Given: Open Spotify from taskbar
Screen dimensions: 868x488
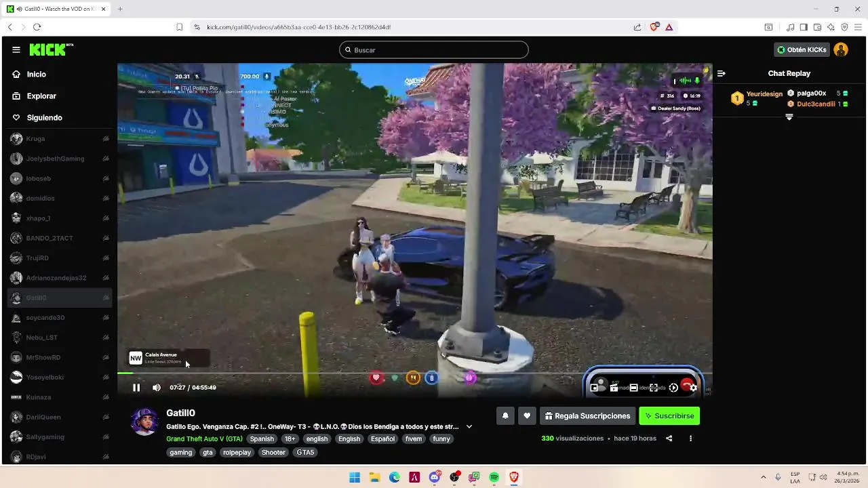Looking at the screenshot, I should point(494,477).
